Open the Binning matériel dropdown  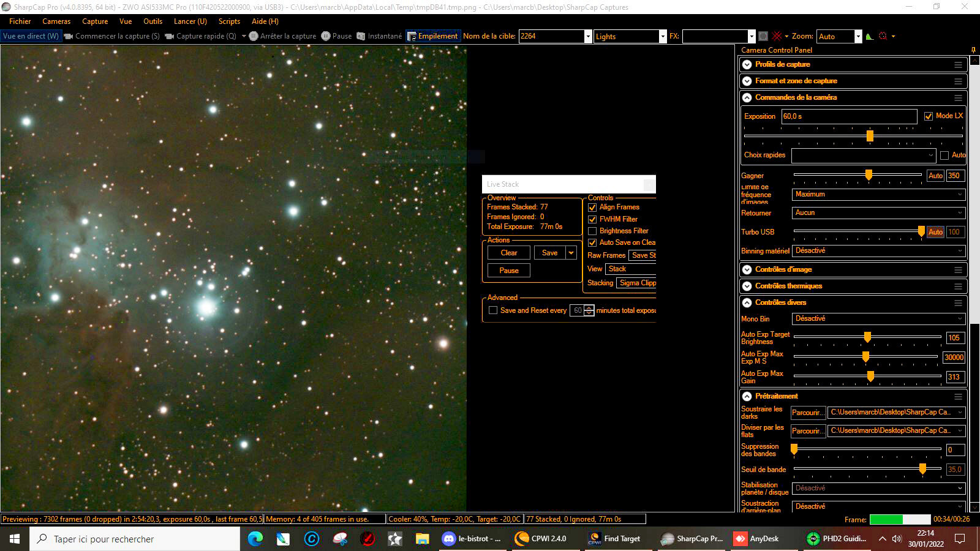pyautogui.click(x=879, y=250)
